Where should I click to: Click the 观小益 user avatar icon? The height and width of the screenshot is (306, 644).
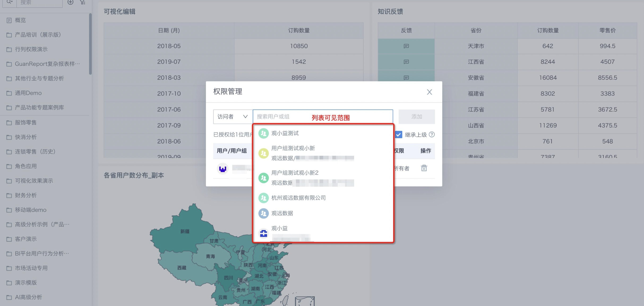click(x=264, y=233)
